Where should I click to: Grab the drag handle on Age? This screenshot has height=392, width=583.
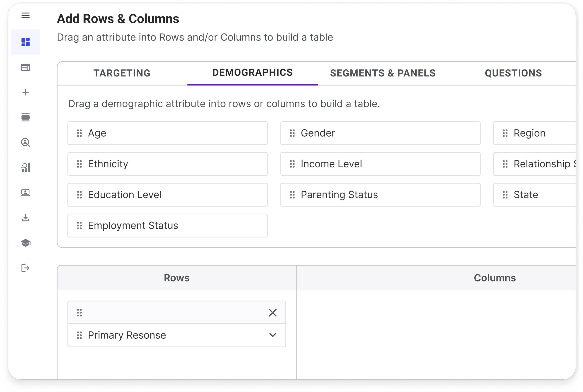tap(79, 133)
